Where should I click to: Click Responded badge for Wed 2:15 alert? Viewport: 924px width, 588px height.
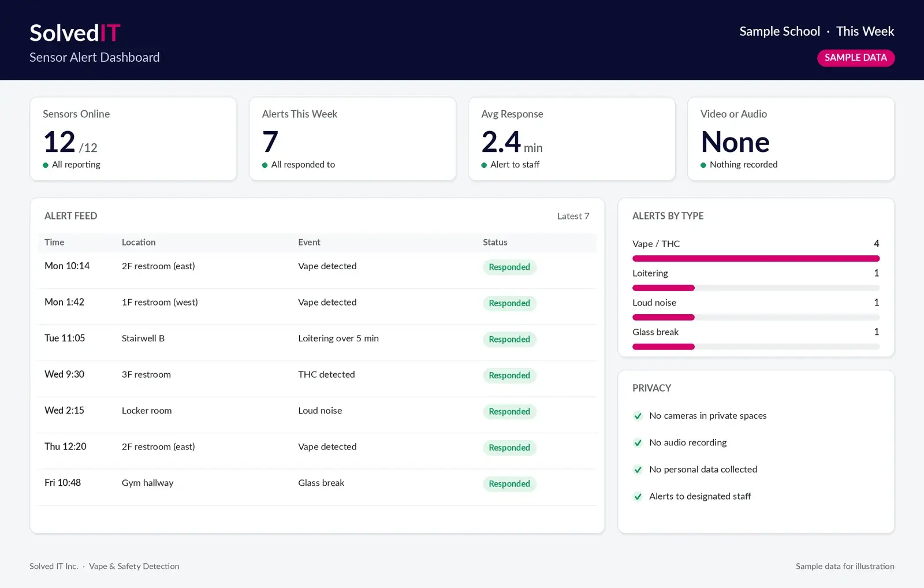(509, 411)
